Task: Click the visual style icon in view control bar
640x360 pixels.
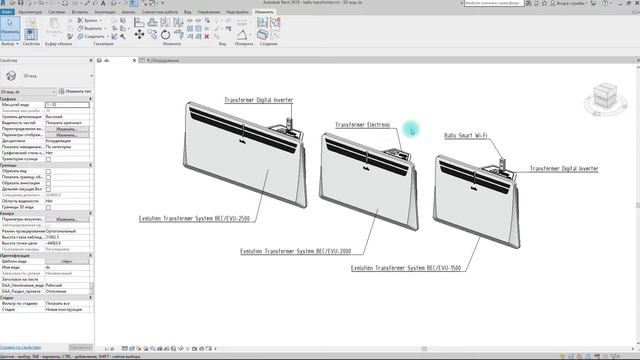Action: tap(132, 349)
